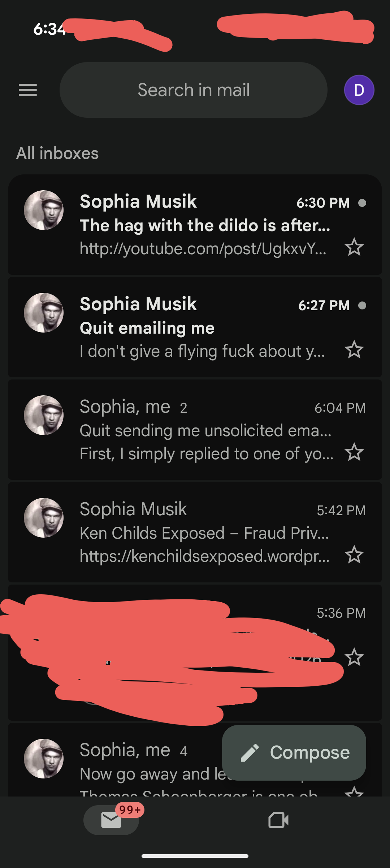390x868 pixels.
Task: Switch to the Meet video tab
Action: [278, 820]
